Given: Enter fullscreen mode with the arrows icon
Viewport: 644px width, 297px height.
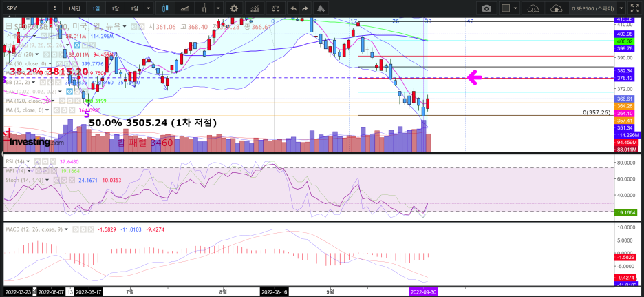Looking at the screenshot, I should pyautogui.click(x=634, y=8).
